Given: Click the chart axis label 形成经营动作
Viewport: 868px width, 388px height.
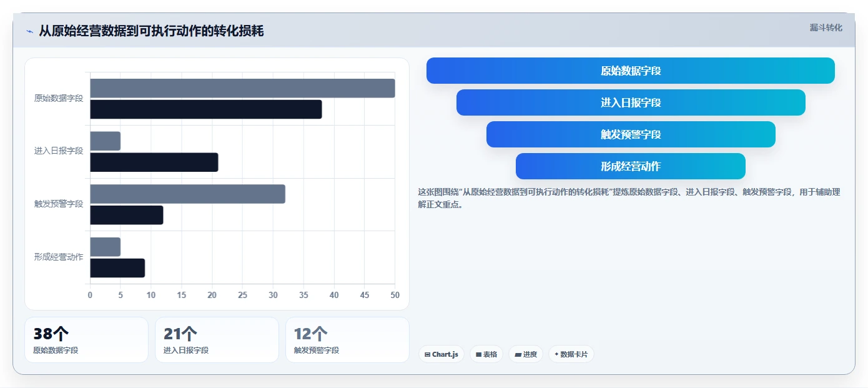Looking at the screenshot, I should point(59,257).
